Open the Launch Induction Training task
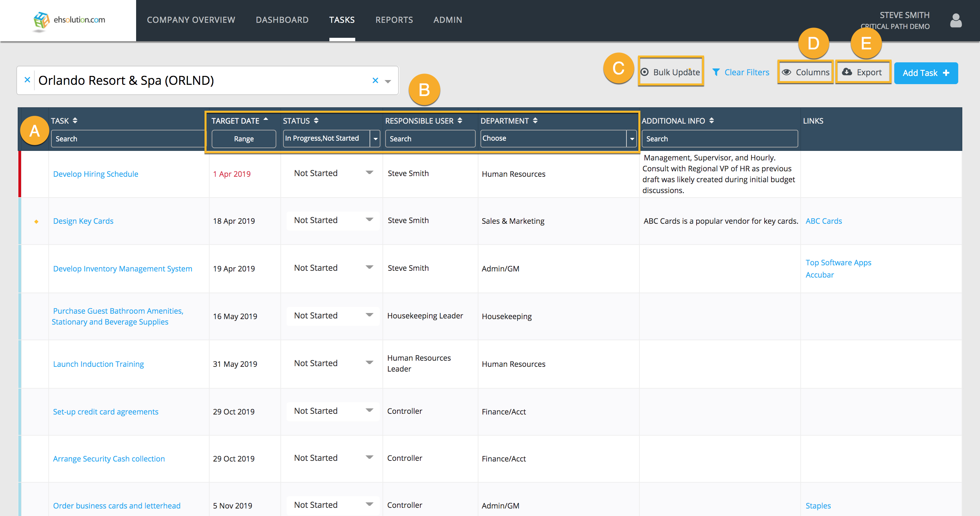 point(98,364)
